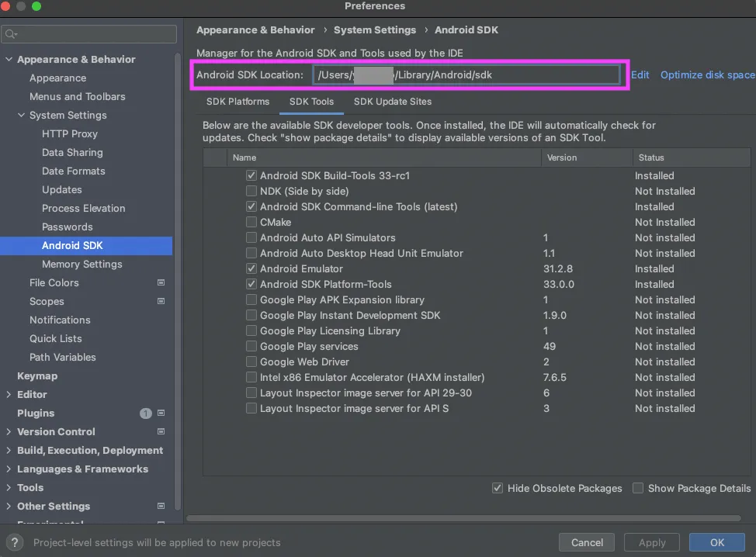Viewport: 756px width, 557px height.
Task: Check Layout Inspector image server for API 29-30
Action: coord(251,393)
